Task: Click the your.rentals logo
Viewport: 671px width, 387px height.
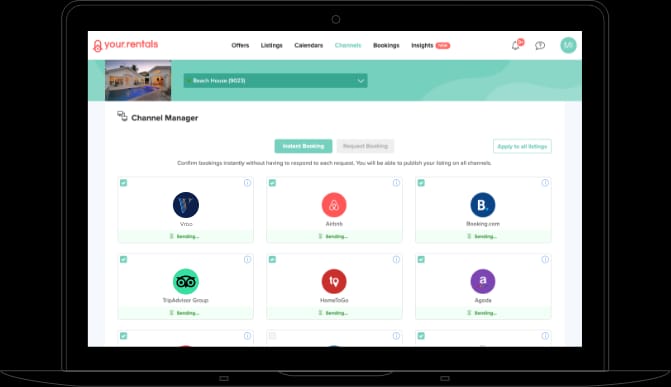Action: 126,45
